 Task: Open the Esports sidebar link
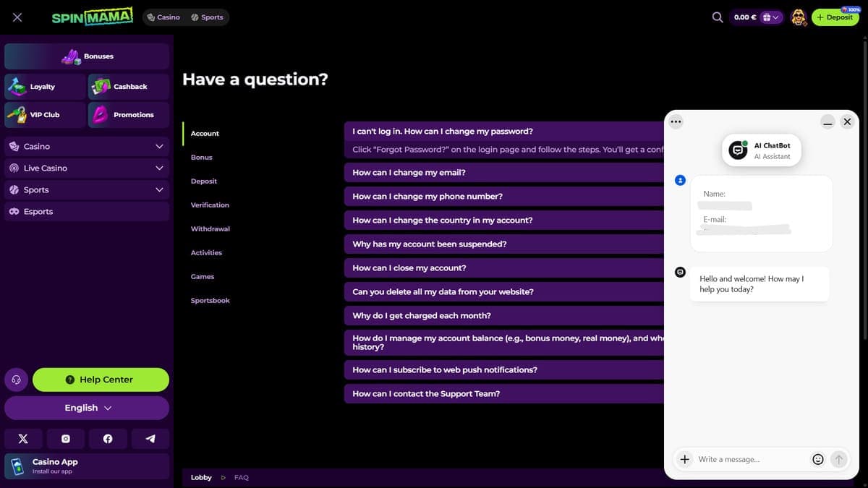(x=87, y=211)
